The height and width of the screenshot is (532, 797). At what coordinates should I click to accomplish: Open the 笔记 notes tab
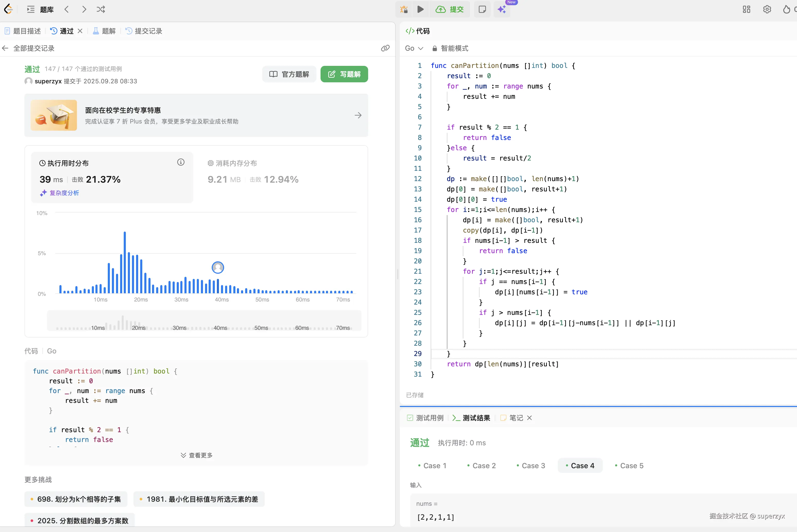point(512,418)
